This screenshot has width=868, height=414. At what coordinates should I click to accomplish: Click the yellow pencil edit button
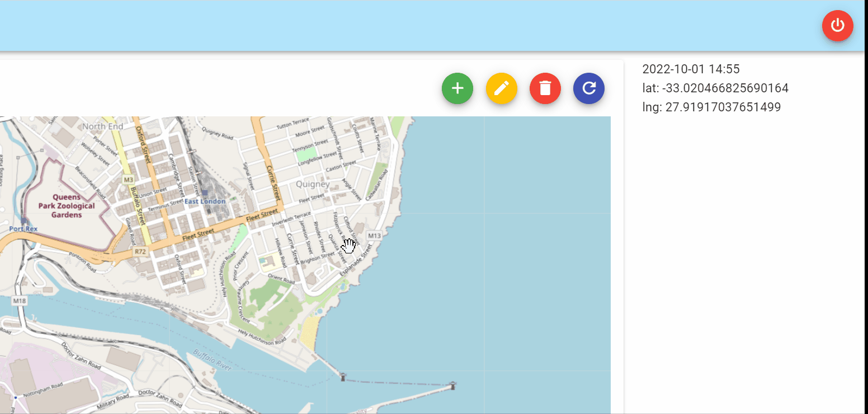502,88
